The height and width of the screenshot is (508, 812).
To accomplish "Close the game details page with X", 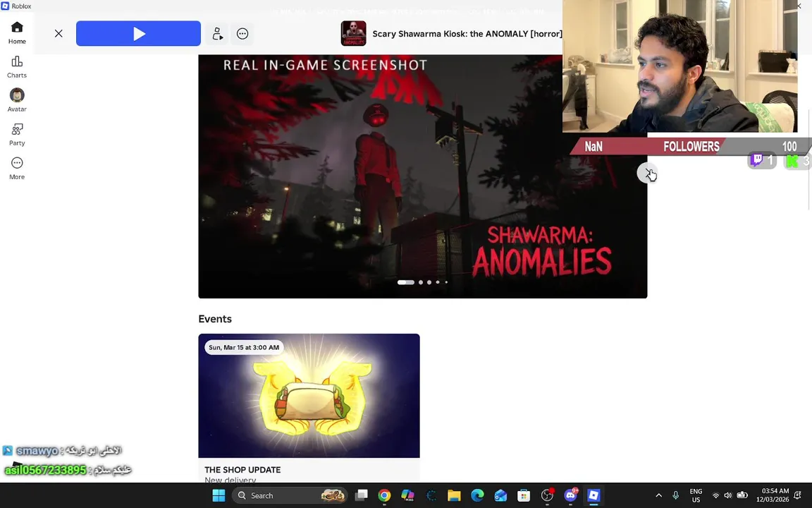I will (x=59, y=34).
